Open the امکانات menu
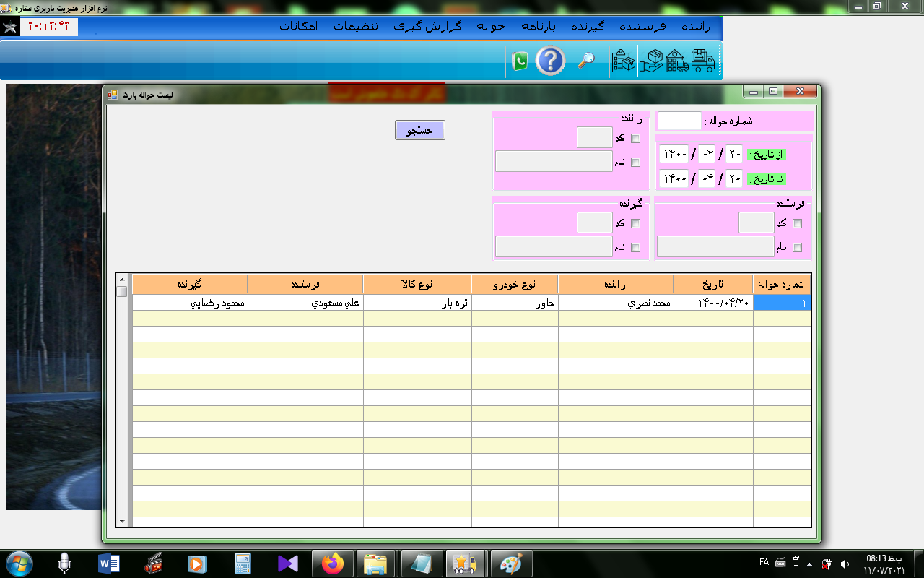 (298, 27)
